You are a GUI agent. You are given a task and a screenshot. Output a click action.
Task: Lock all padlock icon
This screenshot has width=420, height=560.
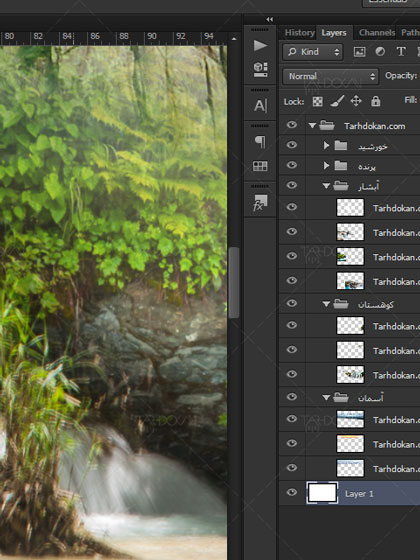[x=375, y=101]
